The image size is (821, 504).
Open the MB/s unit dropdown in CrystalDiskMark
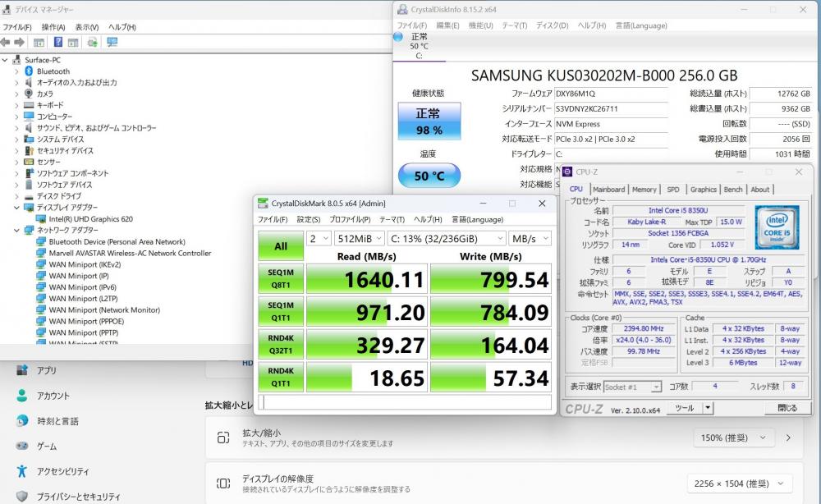[530, 239]
